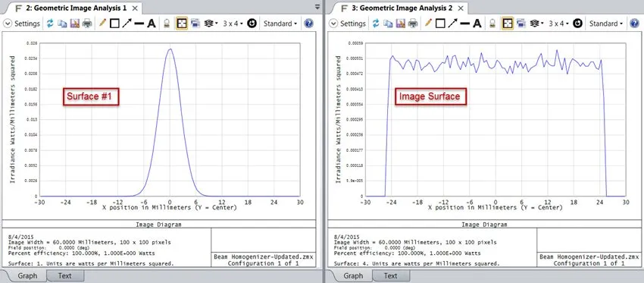
Task: Select the rectangle tool in Analysis 2
Action: click(x=440, y=24)
